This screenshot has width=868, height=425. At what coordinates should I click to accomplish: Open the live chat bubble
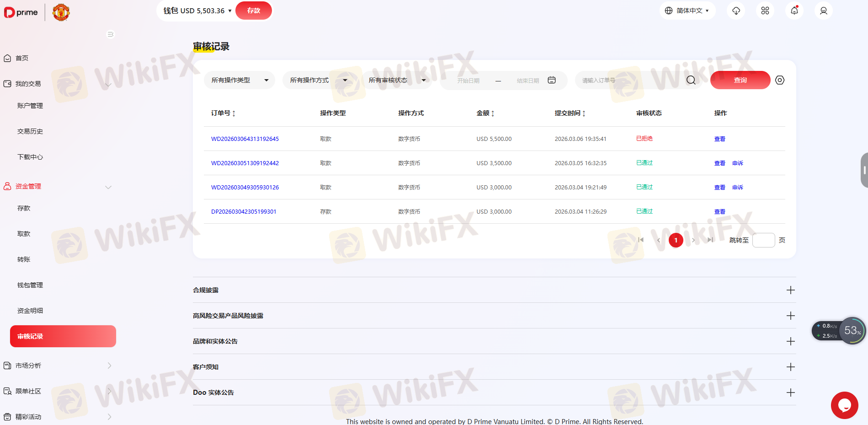(x=844, y=405)
